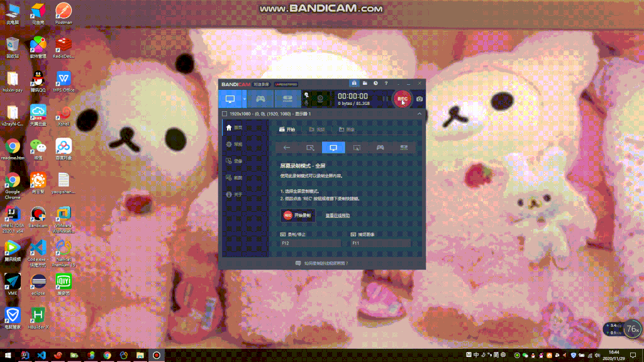Open taskbar clock showing 16:44
The height and width of the screenshot is (362, 644).
pos(614,356)
